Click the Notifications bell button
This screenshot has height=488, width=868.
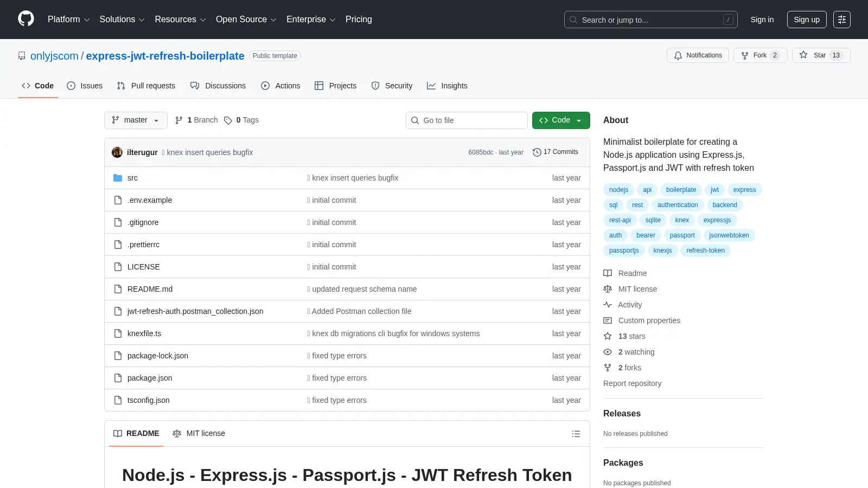[698, 55]
